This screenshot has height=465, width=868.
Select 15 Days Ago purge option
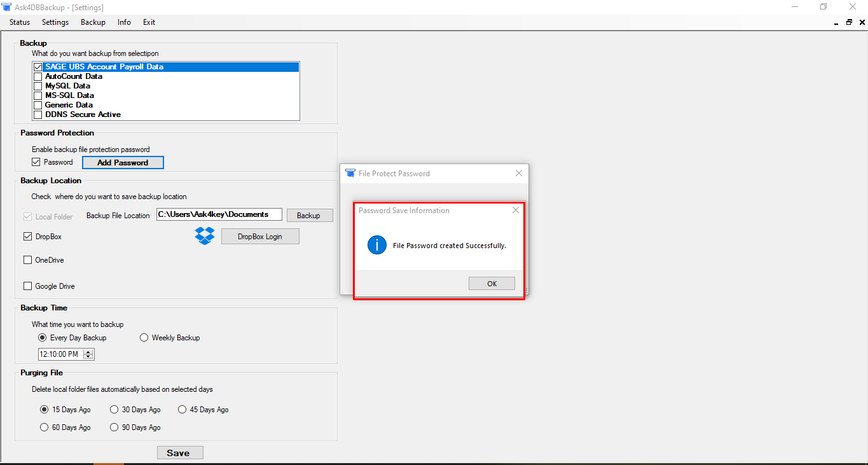coord(44,410)
